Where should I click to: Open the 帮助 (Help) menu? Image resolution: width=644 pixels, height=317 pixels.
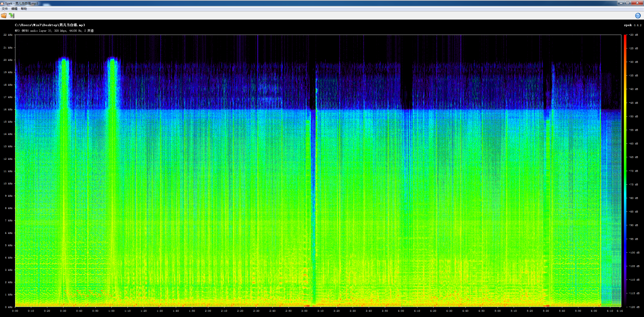coord(24,9)
